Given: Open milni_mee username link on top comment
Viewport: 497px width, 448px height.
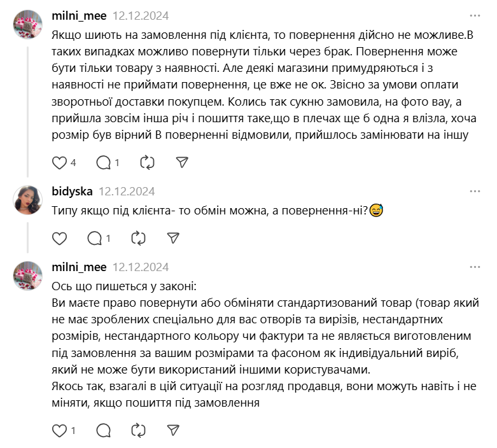Looking at the screenshot, I should (x=79, y=15).
